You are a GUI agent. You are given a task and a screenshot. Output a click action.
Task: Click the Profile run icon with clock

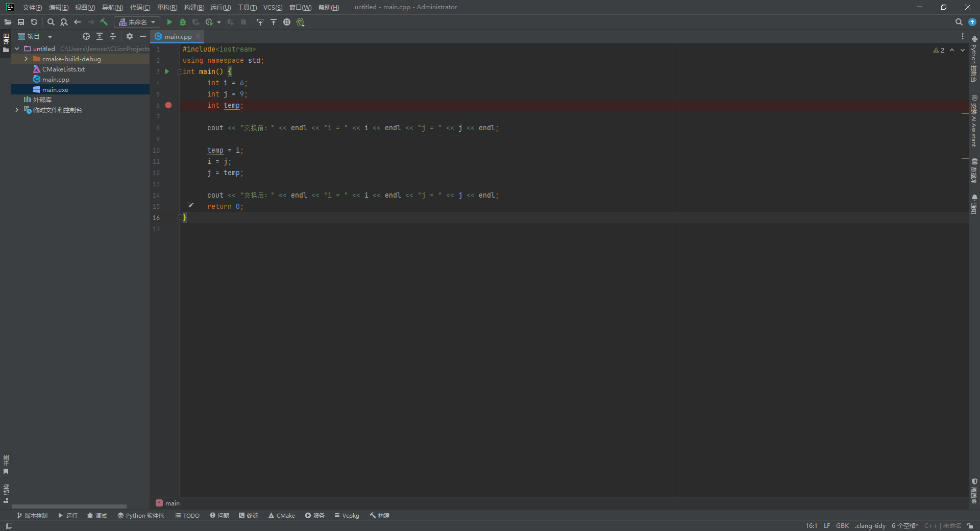(209, 22)
